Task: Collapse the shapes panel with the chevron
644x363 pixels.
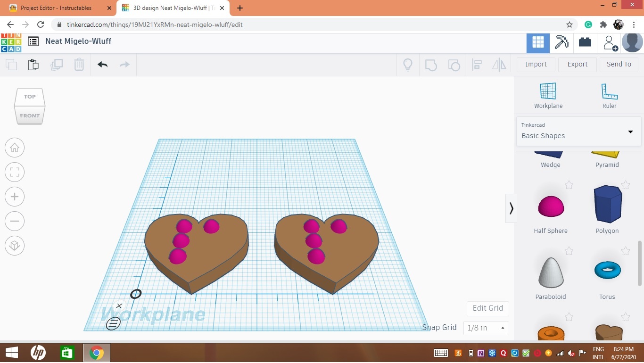Action: coord(512,208)
